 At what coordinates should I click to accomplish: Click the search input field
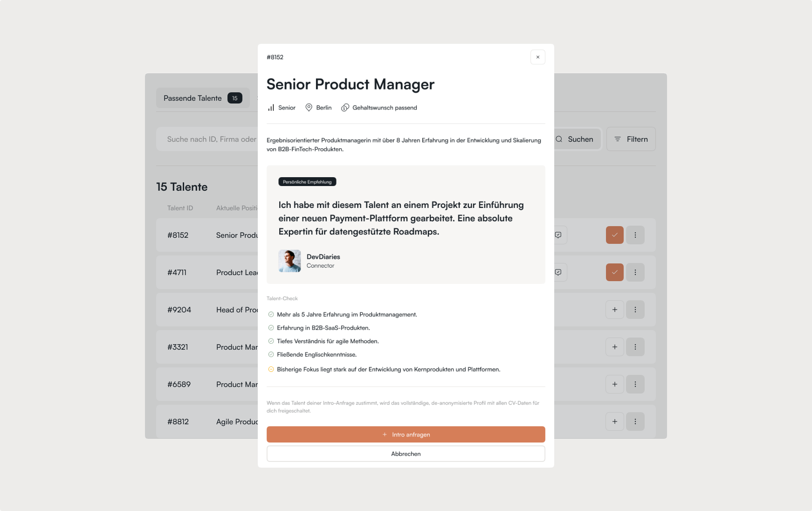coord(211,139)
